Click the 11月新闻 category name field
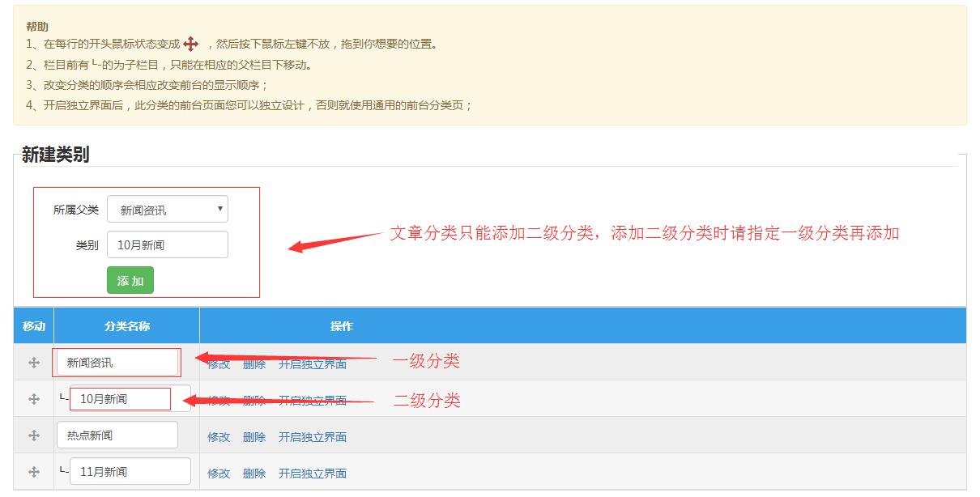Image resolution: width=980 pixels, height=497 pixels. pyautogui.click(x=130, y=471)
